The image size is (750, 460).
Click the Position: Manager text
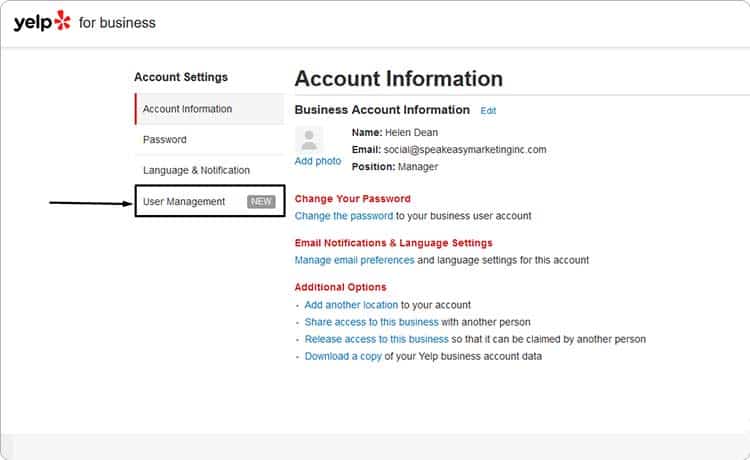395,167
